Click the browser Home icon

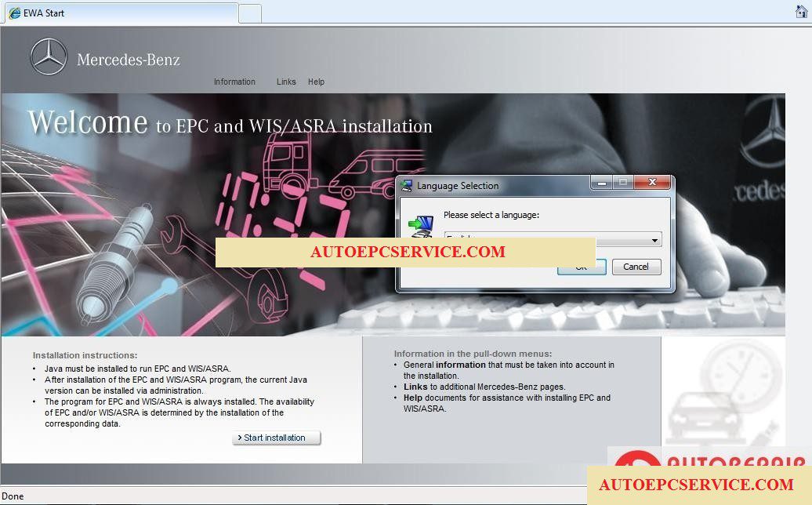point(801,12)
